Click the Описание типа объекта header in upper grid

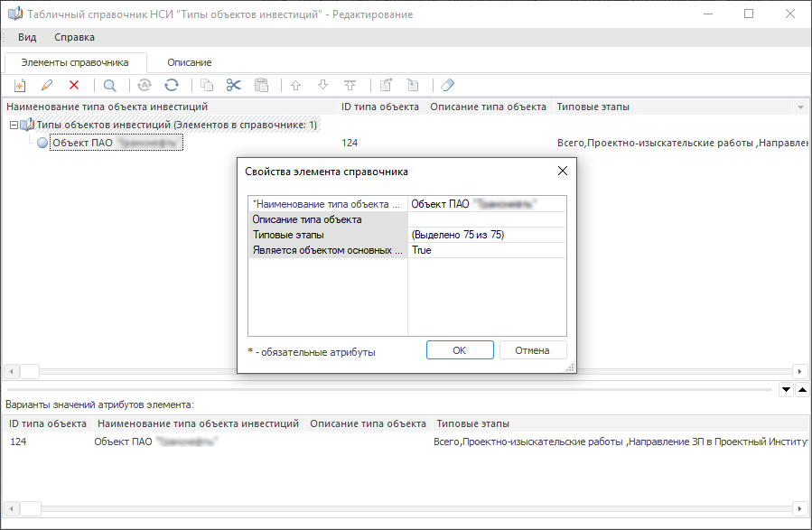tap(489, 107)
